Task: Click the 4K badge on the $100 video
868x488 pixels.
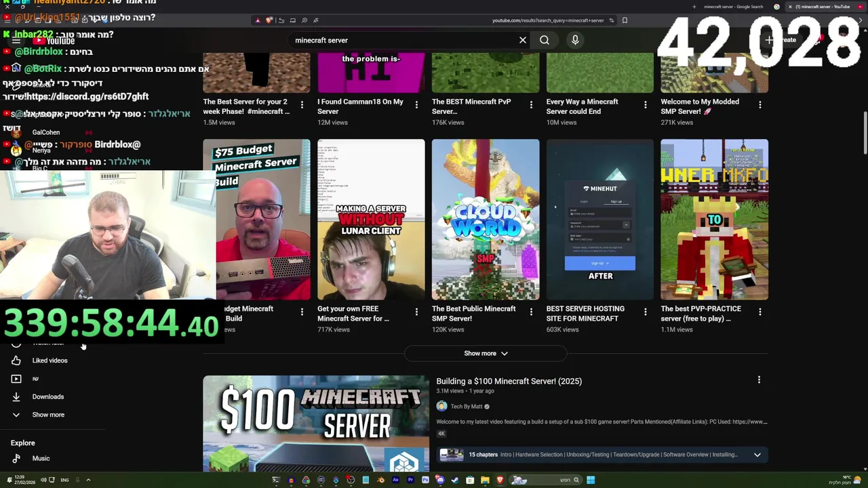Action: [x=441, y=434]
